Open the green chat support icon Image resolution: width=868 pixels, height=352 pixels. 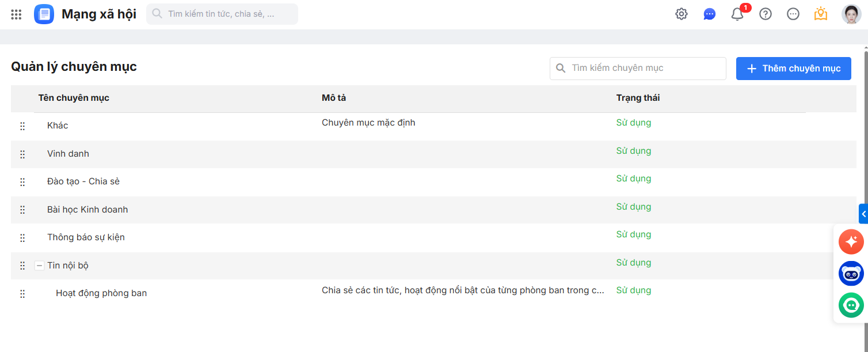pos(851,305)
